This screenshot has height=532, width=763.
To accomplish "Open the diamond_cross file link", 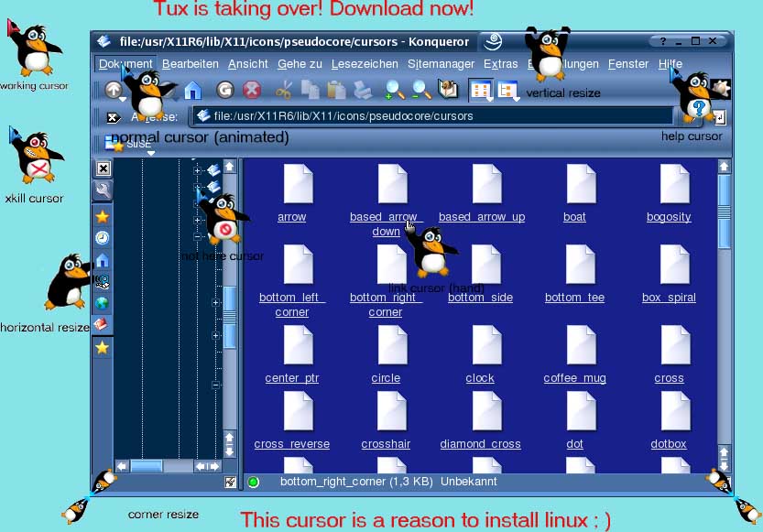I will pos(480,443).
